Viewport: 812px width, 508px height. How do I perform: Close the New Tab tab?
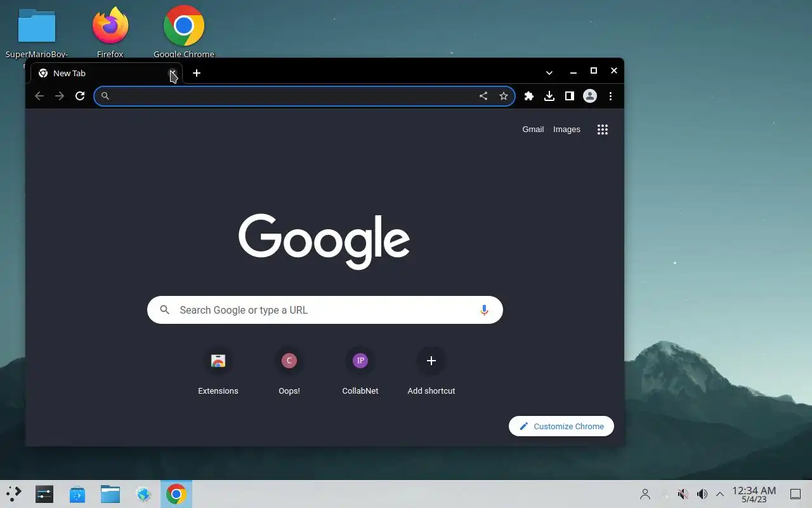tap(172, 73)
